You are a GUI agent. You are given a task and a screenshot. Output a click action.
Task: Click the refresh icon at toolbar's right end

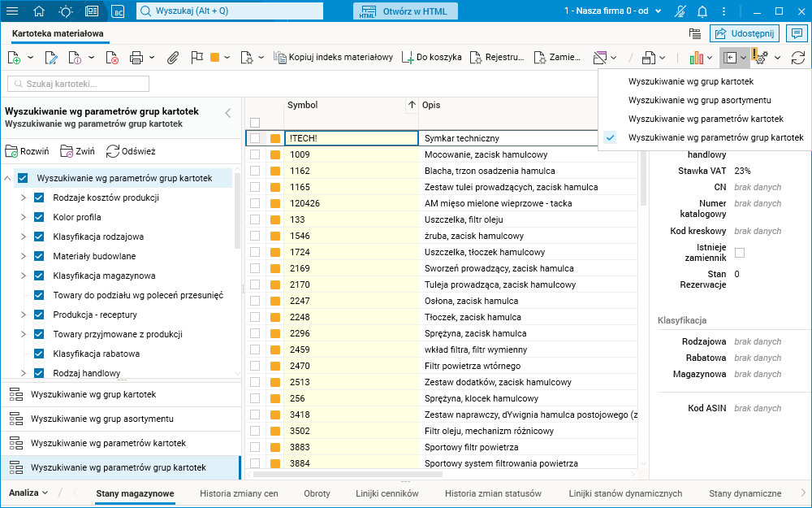click(x=798, y=58)
